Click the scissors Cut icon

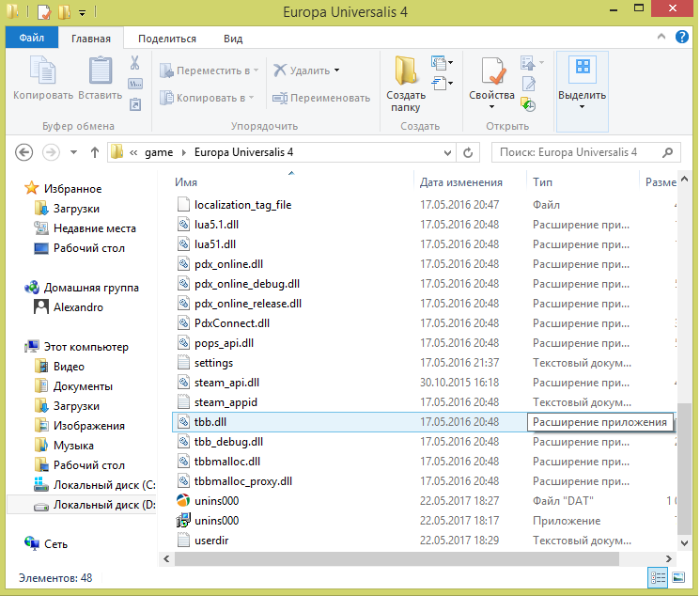(x=134, y=63)
